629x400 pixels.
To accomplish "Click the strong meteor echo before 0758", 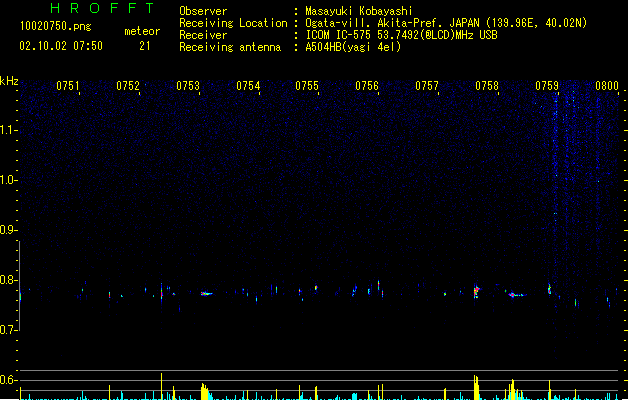I will pyautogui.click(x=476, y=291).
